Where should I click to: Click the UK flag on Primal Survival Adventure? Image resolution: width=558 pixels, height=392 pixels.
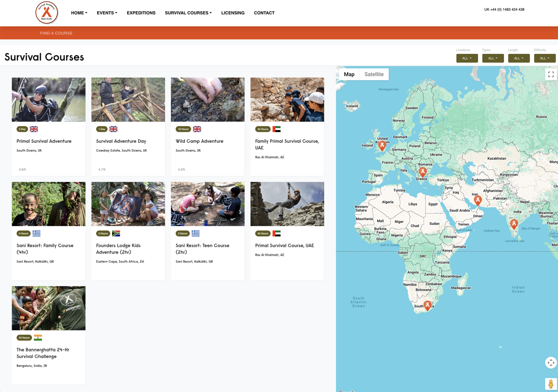34,129
